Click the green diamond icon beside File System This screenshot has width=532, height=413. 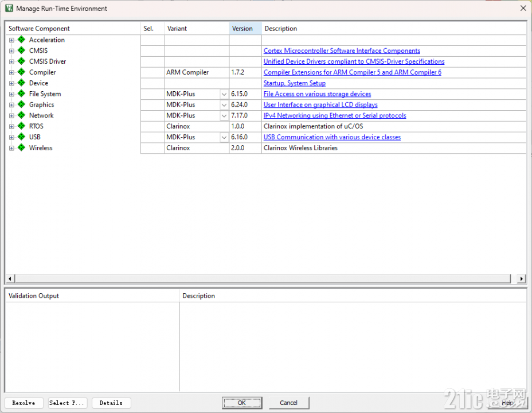(21, 93)
